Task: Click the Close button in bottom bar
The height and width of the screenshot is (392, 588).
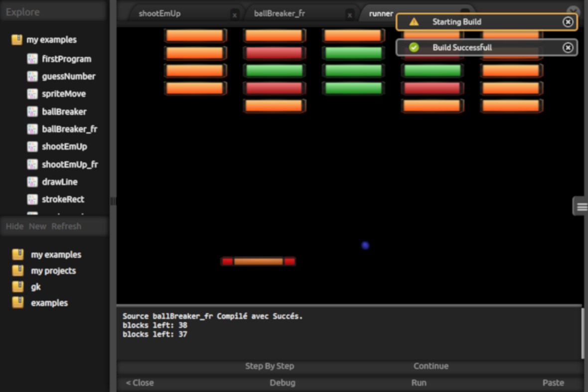Action: [x=140, y=383]
